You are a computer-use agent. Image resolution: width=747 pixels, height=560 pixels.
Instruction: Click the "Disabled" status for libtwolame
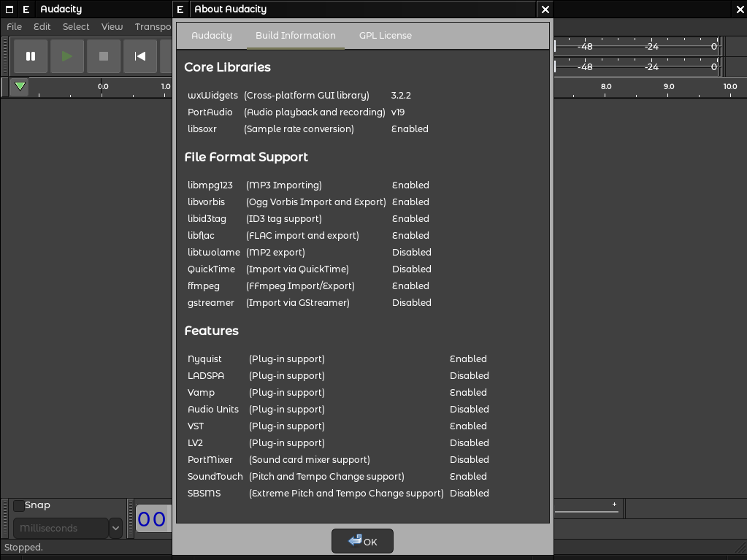click(412, 253)
